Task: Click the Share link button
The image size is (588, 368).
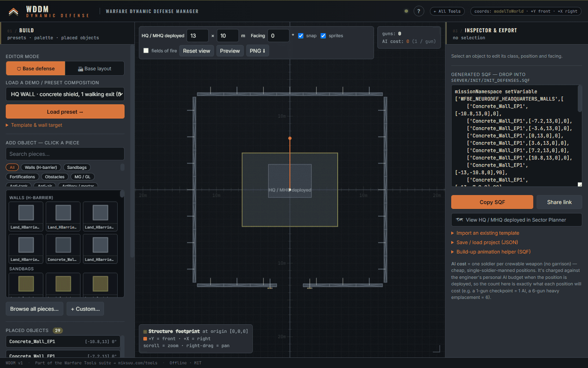Action: click(560, 202)
